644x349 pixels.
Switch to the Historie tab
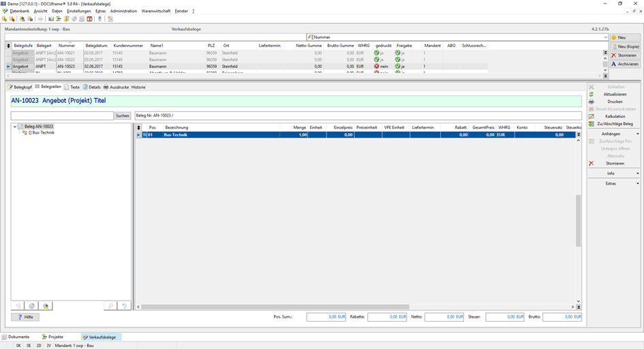tap(138, 87)
